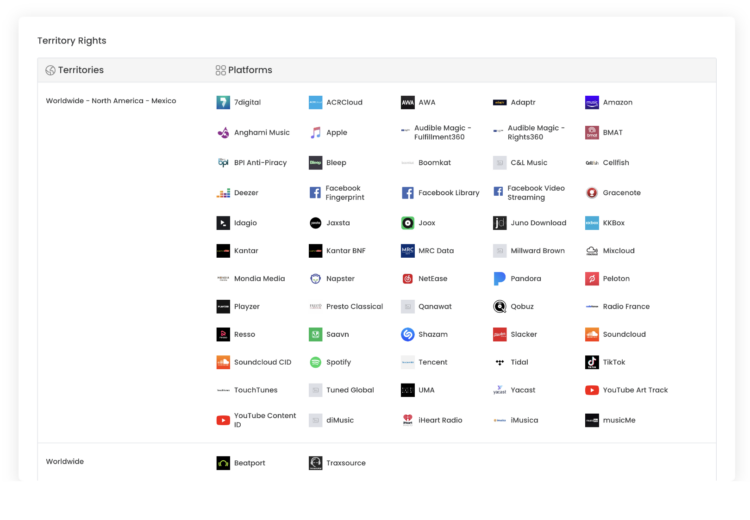Click the "TouchTunes" label
Viewport: 750px width, 520px height.
[x=255, y=390]
